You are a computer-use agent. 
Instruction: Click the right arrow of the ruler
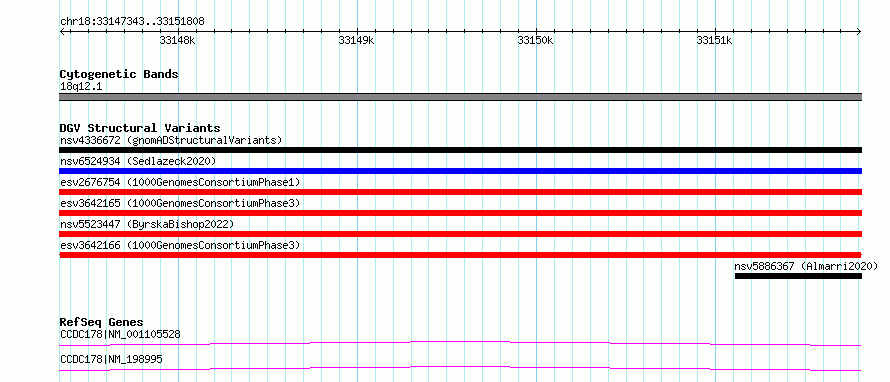pyautogui.click(x=858, y=32)
